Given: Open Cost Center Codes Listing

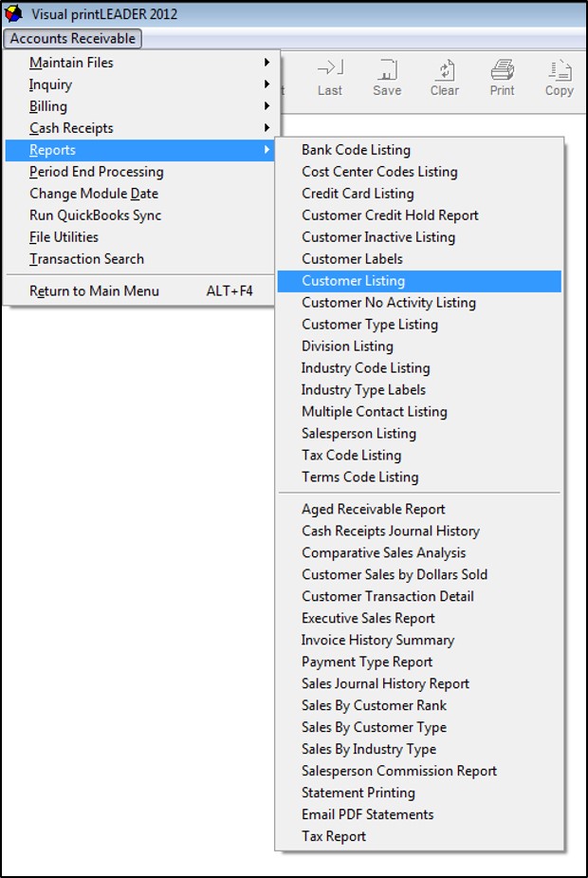Looking at the screenshot, I should coord(419,172).
